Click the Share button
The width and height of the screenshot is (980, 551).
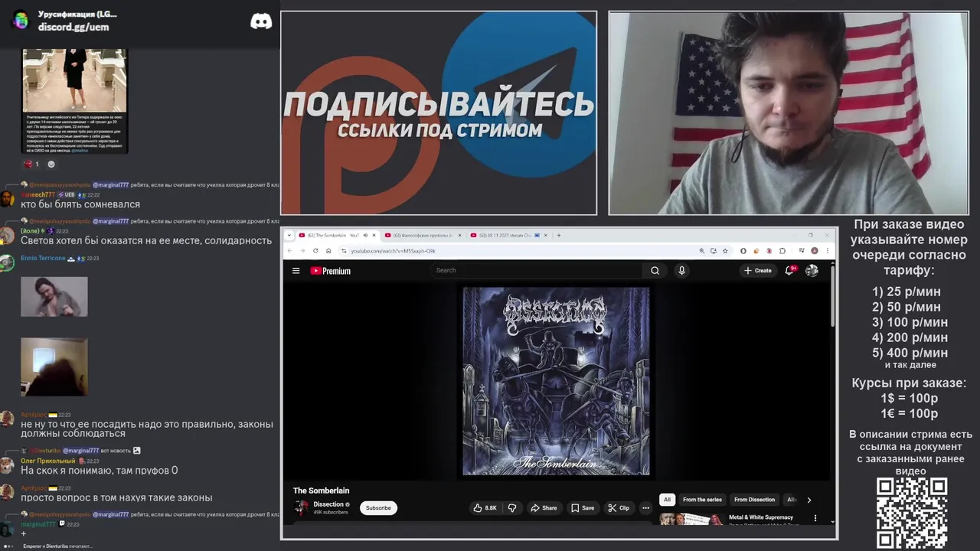[x=544, y=507]
